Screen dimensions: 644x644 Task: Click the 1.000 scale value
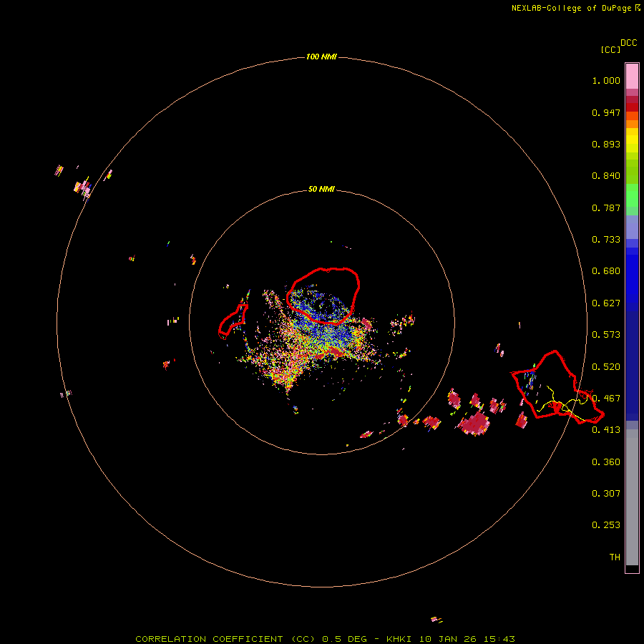(606, 80)
